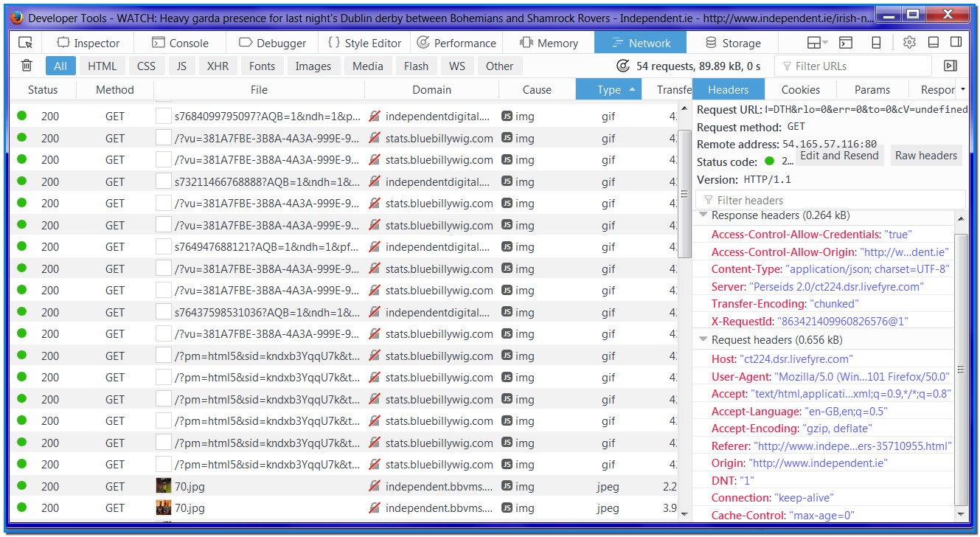
Task: Open the Storage panel
Action: [x=733, y=43]
